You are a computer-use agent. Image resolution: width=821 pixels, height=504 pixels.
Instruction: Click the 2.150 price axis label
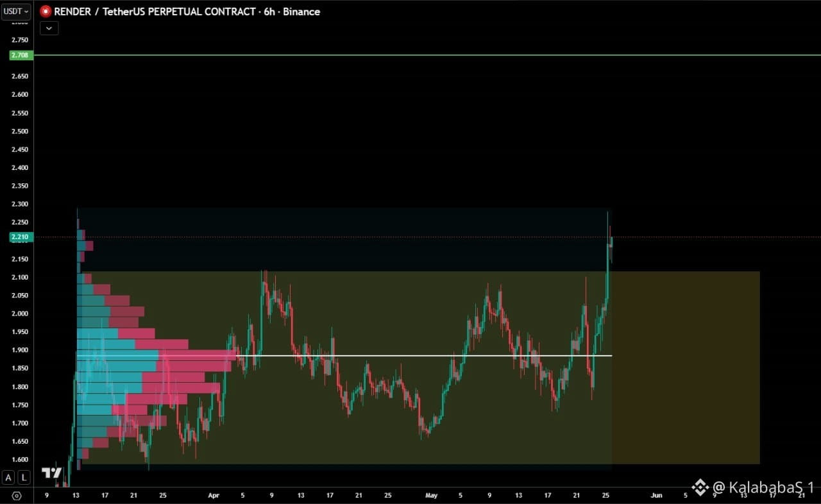20,259
